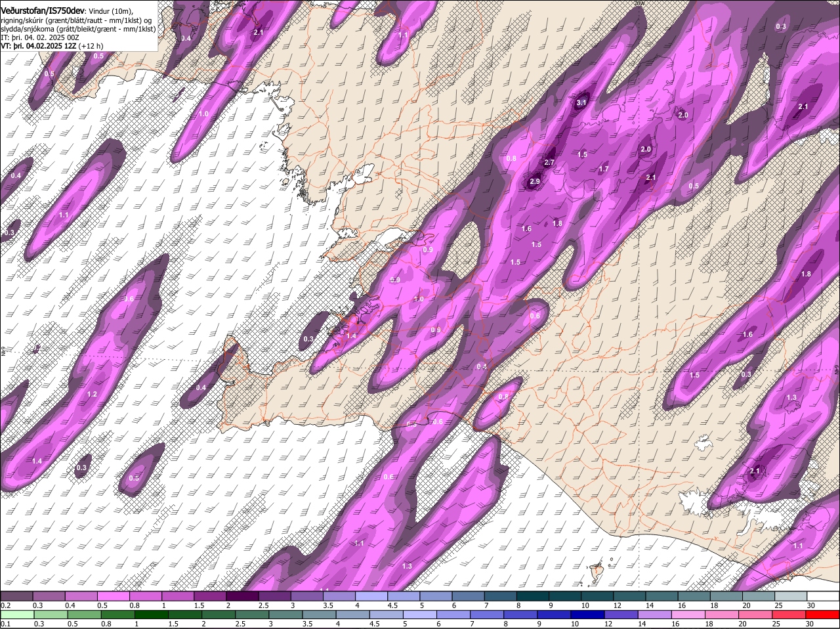This screenshot has width=840, height=629.
Task: Click the dark navy swatch between 10 and 12
Action: (589, 614)
